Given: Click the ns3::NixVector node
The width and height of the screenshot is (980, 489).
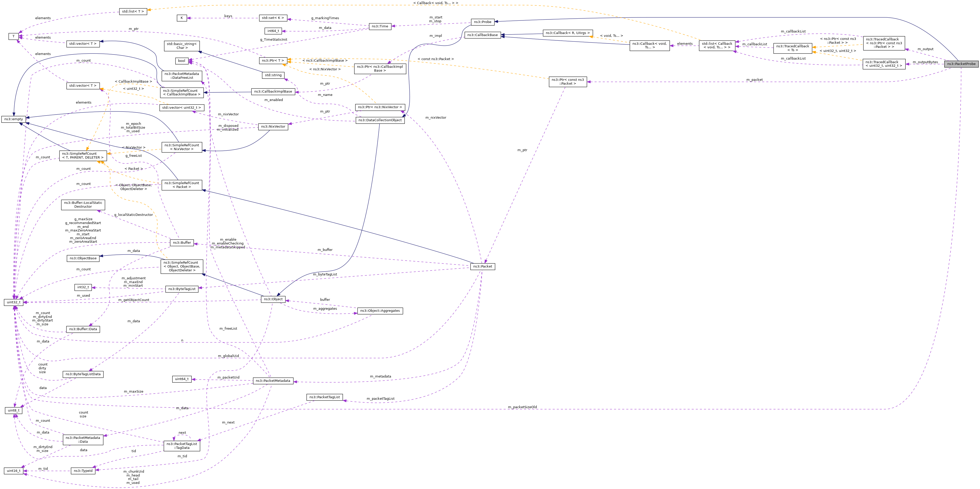Looking at the screenshot, I should 273,127.
